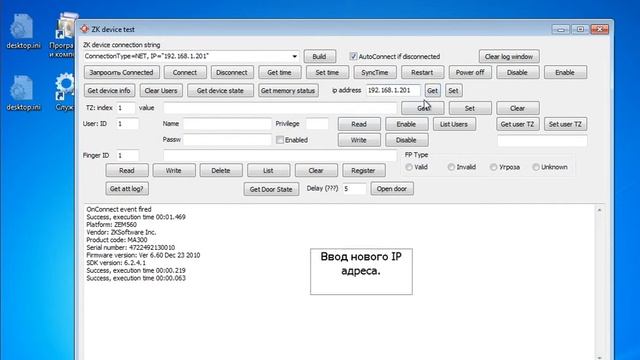Click Clear next to the Register button
The height and width of the screenshot is (360, 640).
tap(316, 171)
